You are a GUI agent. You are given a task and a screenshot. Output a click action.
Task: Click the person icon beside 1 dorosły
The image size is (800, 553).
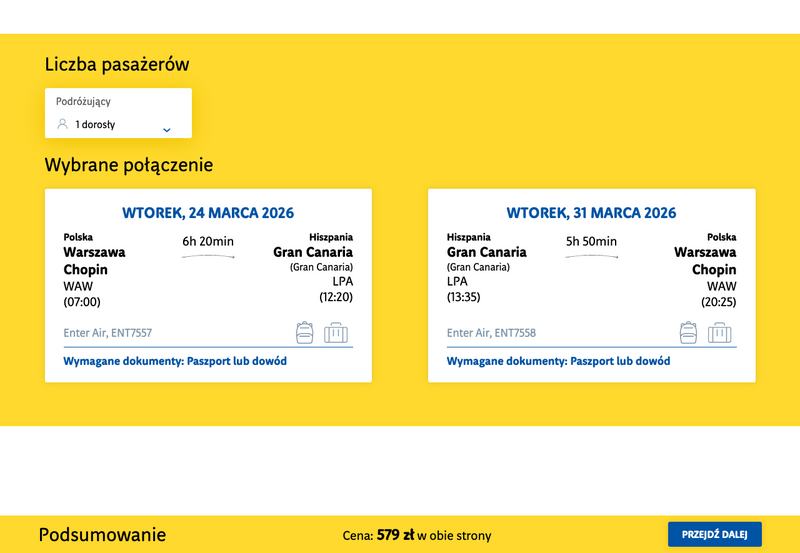pos(63,125)
